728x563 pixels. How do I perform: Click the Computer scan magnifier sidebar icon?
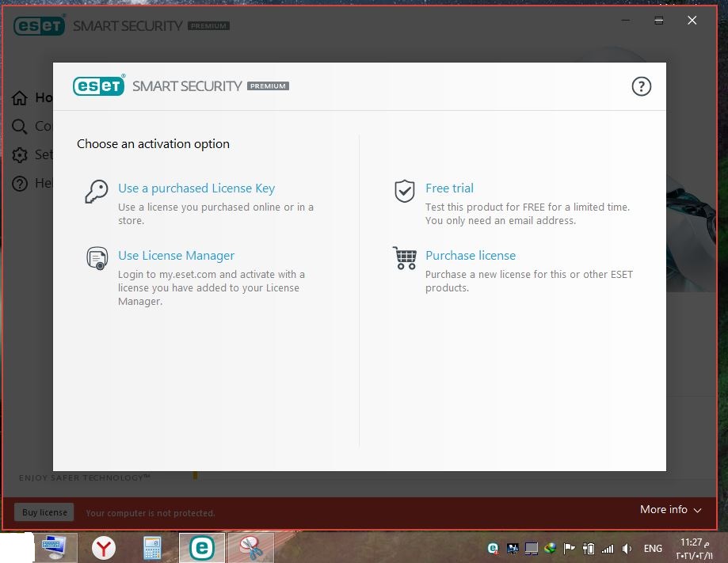[x=20, y=126]
